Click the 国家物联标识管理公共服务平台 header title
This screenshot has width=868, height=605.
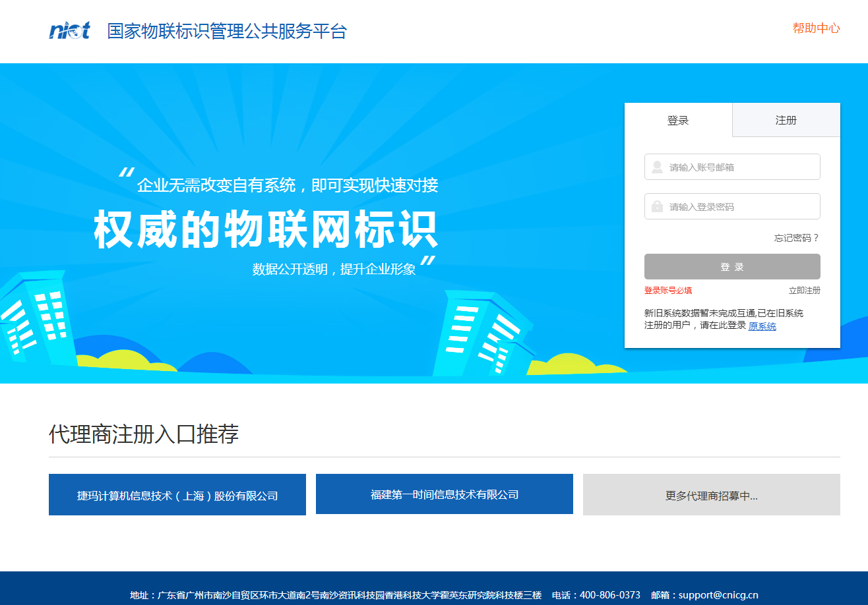(x=227, y=31)
